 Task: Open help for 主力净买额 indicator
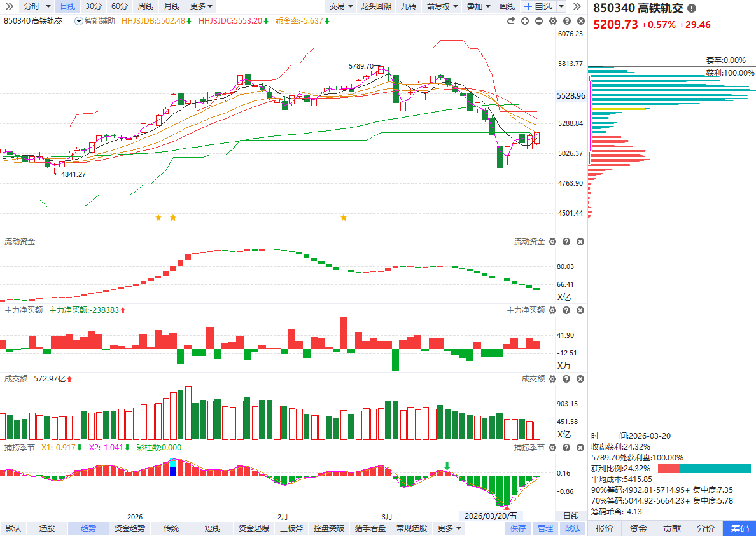pos(566,310)
